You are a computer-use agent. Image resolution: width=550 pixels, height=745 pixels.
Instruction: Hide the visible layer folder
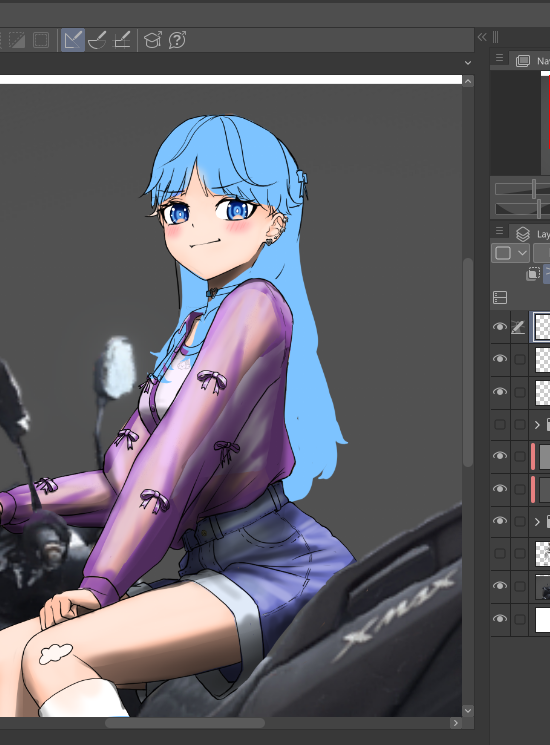500,521
